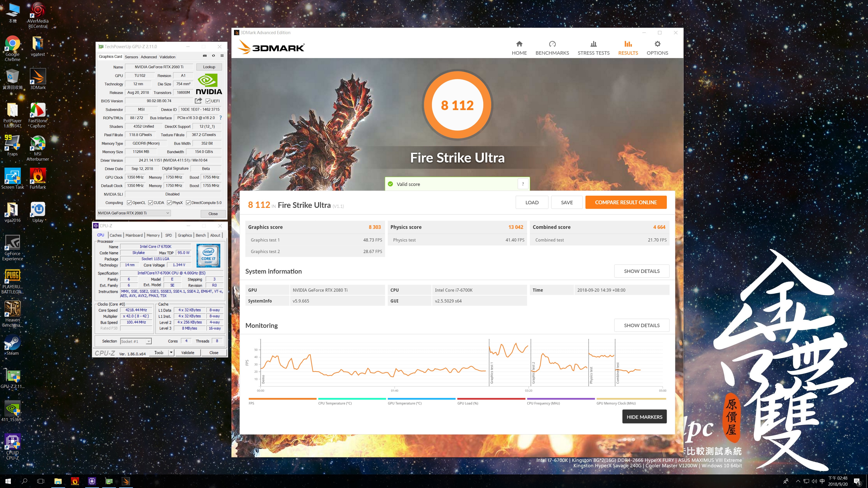
Task: Open File Explorer from the taskbar
Action: point(58,481)
